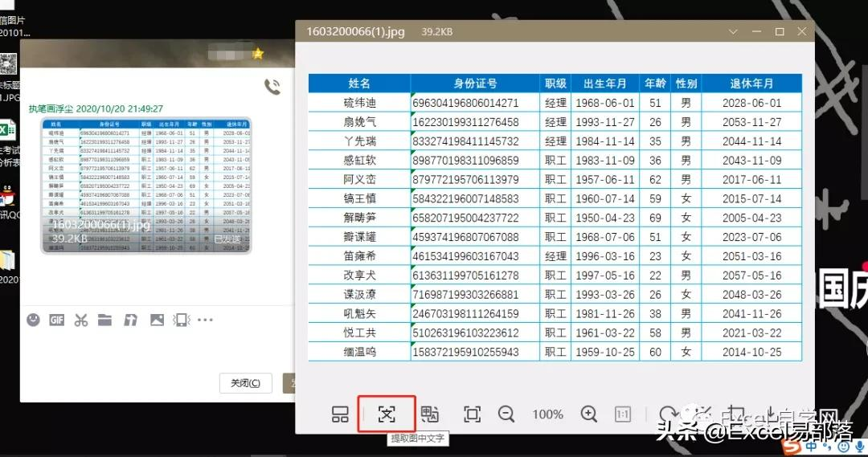Click the extract text from image icon
The image size is (868, 457).
(387, 414)
